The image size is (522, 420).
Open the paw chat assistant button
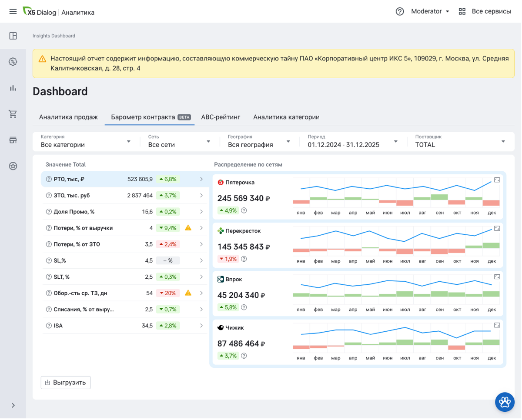(505, 402)
